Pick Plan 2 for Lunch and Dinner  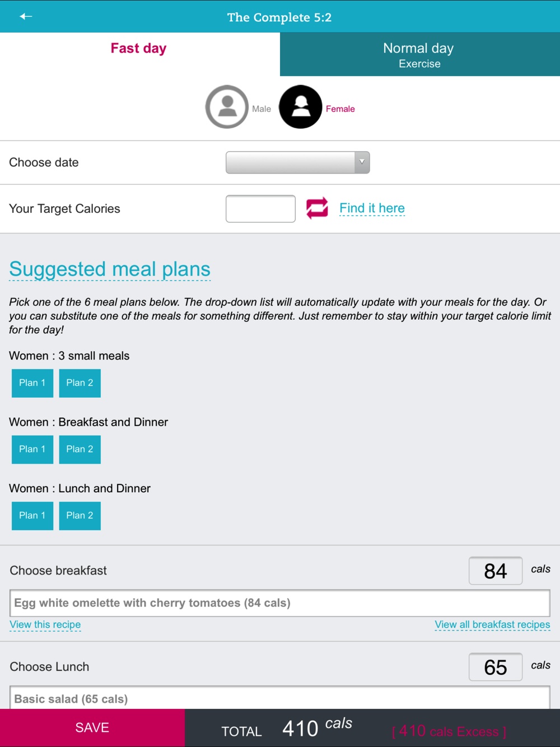coord(80,516)
